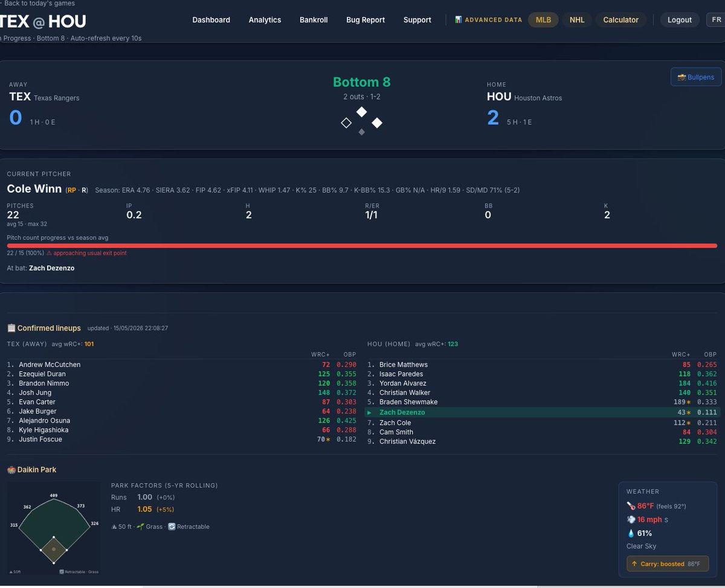725x588 pixels.
Task: Click the Daikin Park stadium icon
Action: pos(11,470)
